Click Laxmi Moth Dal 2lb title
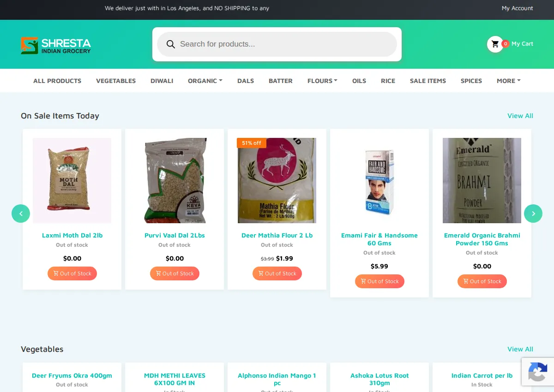This screenshot has width=554, height=392. click(72, 235)
